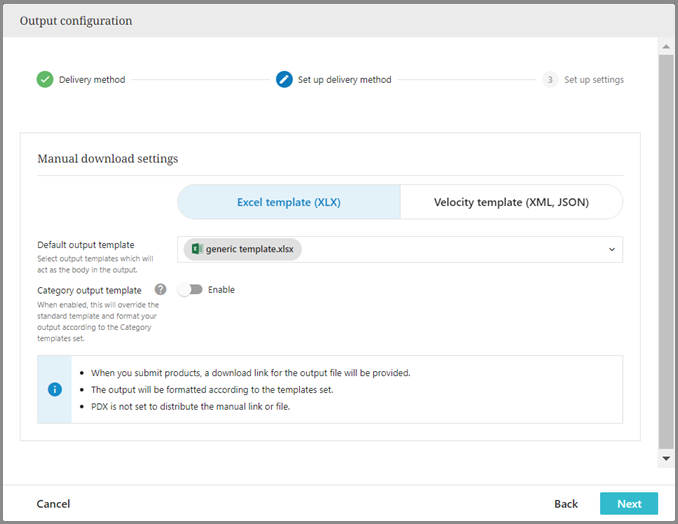Open the generic template.xlsx selection field
The image size is (678, 524).
point(400,250)
